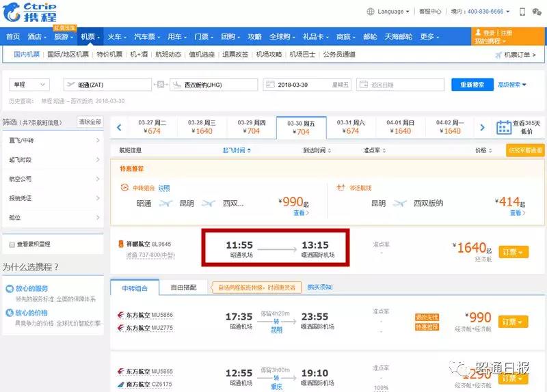Screen dimensions: 547x392
Task: Switch to the 自由搭配 tab
Action: 183,288
